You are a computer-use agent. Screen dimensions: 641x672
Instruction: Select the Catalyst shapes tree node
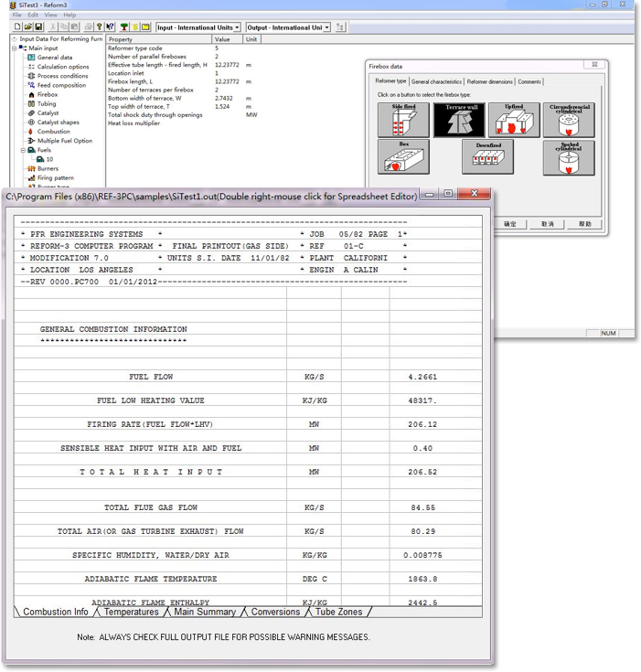(58, 123)
